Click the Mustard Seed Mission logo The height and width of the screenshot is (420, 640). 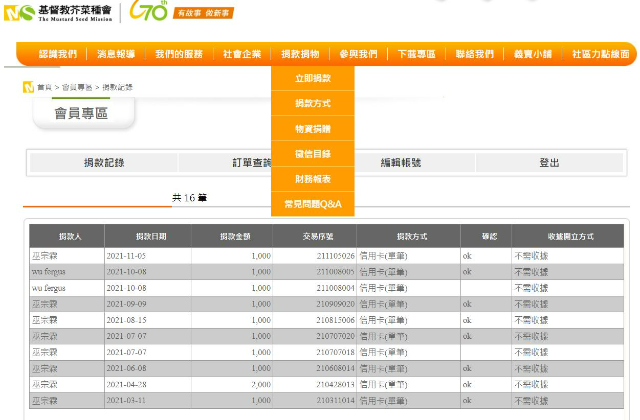pos(59,13)
